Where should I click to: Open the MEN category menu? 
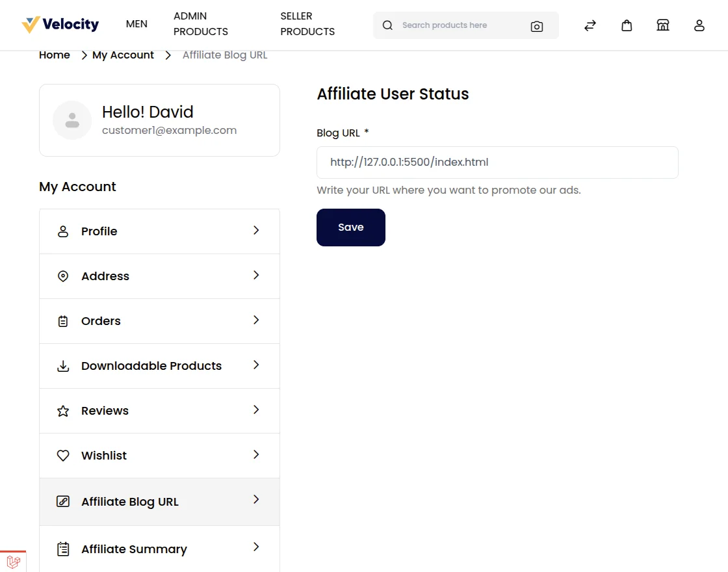click(x=136, y=24)
